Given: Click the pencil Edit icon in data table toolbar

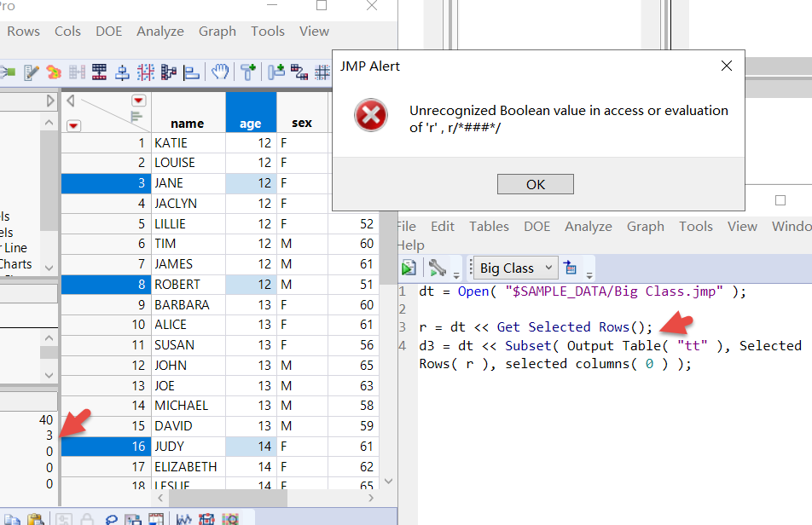Looking at the screenshot, I should [32, 72].
